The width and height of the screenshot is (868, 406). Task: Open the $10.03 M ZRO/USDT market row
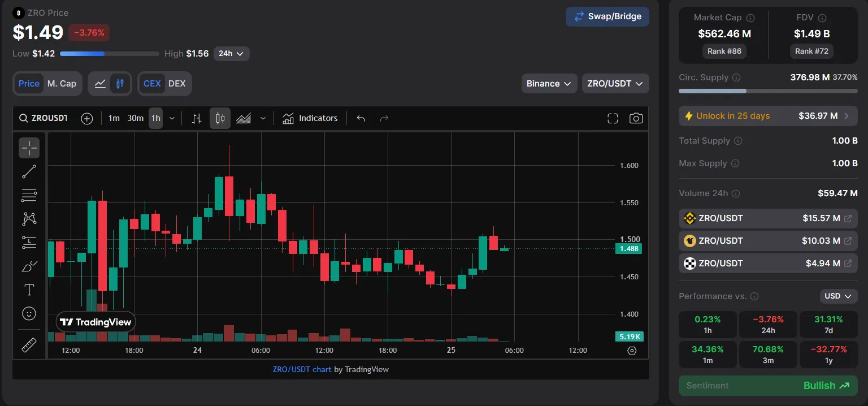(768, 241)
